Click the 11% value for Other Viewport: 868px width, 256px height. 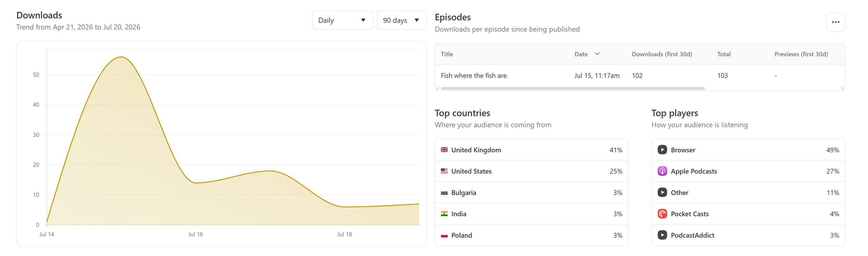click(x=832, y=193)
